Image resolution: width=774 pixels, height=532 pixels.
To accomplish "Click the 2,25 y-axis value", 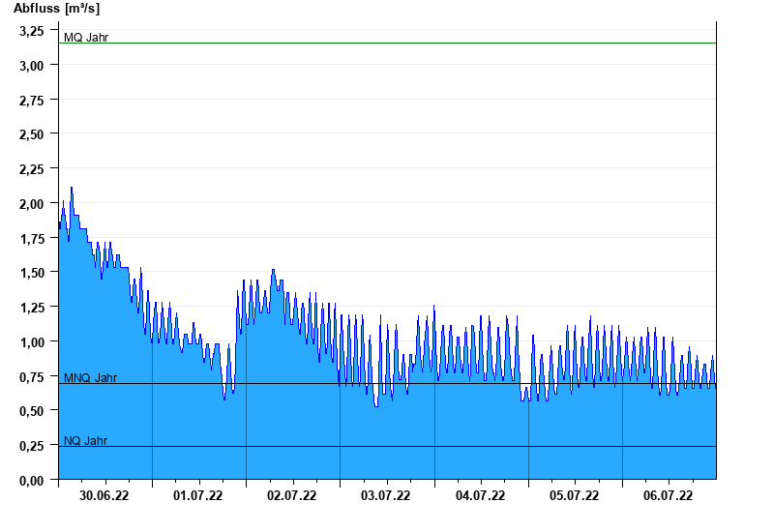I will click(x=32, y=169).
